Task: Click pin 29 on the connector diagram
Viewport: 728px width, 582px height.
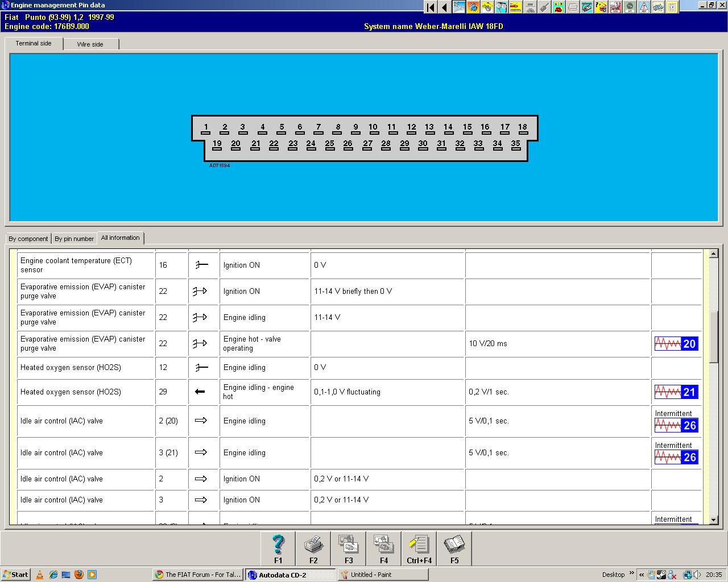Action: (x=404, y=145)
